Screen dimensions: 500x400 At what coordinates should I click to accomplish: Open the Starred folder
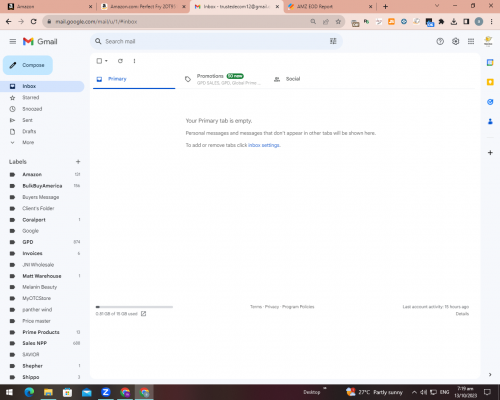(x=30, y=97)
